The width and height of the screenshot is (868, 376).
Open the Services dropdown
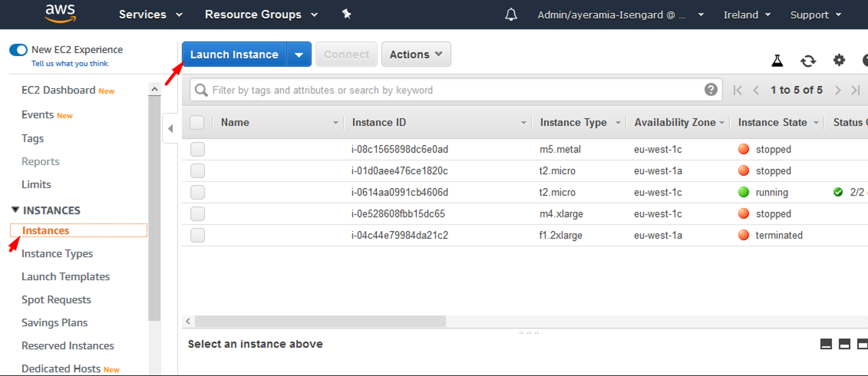[x=150, y=15]
